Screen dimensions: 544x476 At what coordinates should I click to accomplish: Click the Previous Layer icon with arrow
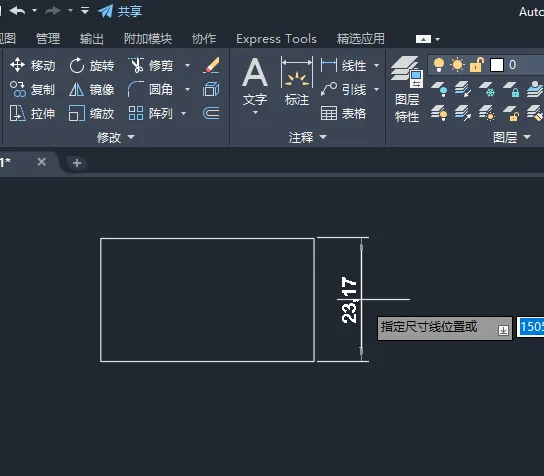coord(463,113)
